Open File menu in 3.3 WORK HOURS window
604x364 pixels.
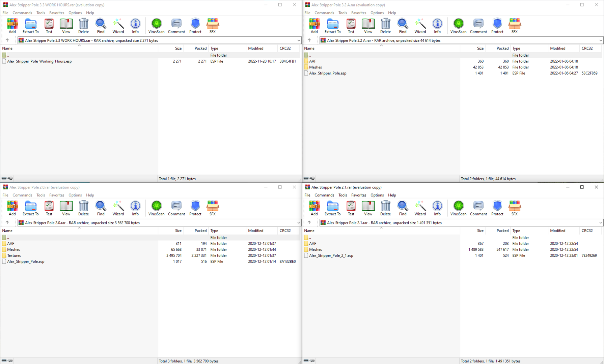(x=5, y=13)
